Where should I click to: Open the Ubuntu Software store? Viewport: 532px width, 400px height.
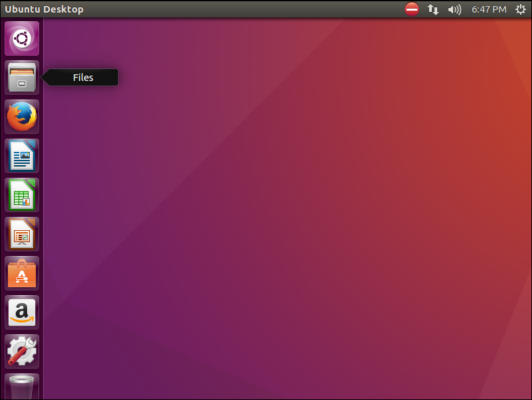pyautogui.click(x=22, y=273)
